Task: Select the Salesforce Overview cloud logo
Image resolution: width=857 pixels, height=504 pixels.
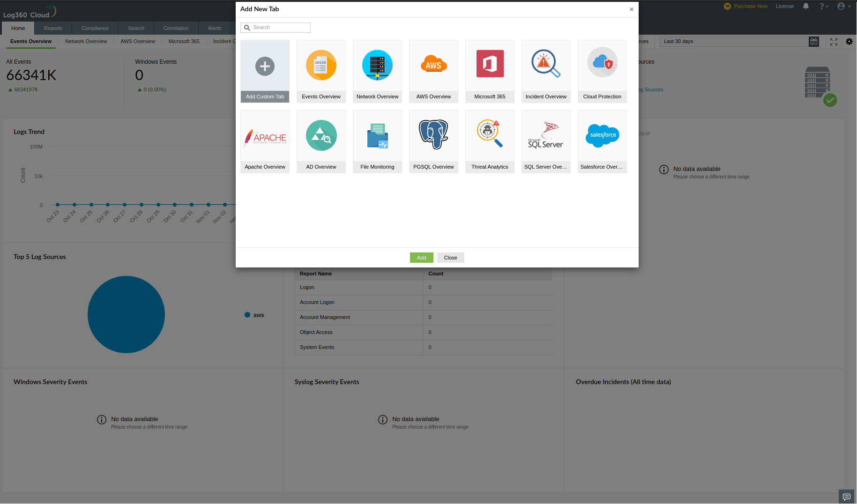Action: pos(602,135)
